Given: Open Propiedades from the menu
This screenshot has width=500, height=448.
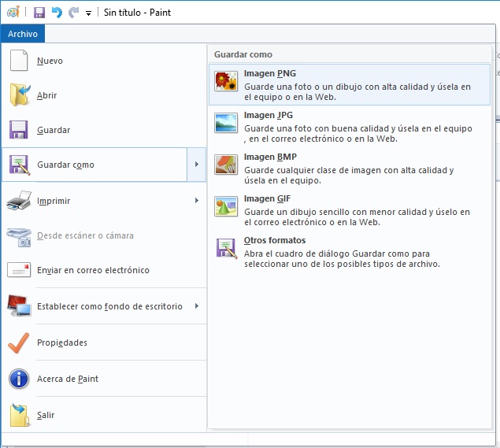Looking at the screenshot, I should click(104, 342).
